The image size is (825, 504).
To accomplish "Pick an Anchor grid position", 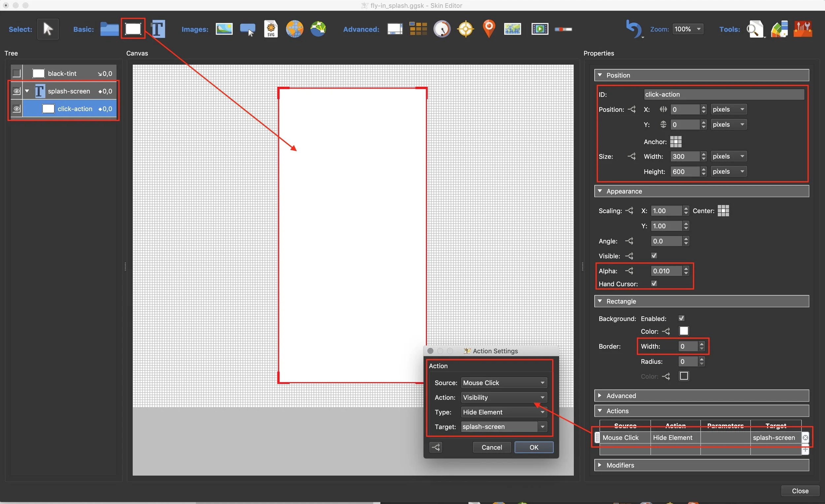I will [676, 142].
